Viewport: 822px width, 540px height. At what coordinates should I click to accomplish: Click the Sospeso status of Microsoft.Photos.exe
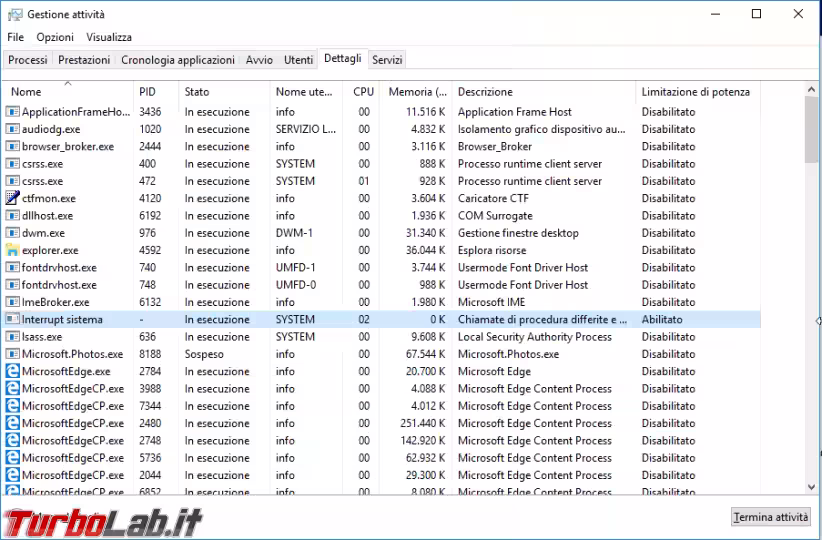tap(204, 354)
